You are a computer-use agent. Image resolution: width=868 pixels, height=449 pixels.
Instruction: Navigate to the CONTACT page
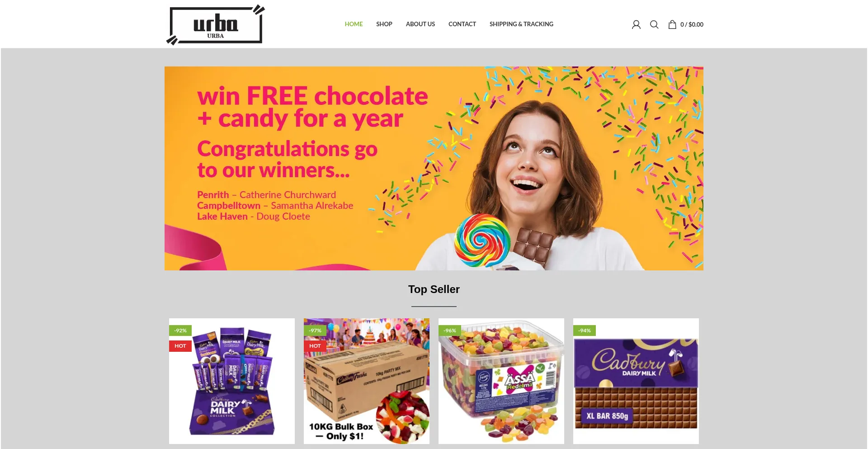(462, 24)
